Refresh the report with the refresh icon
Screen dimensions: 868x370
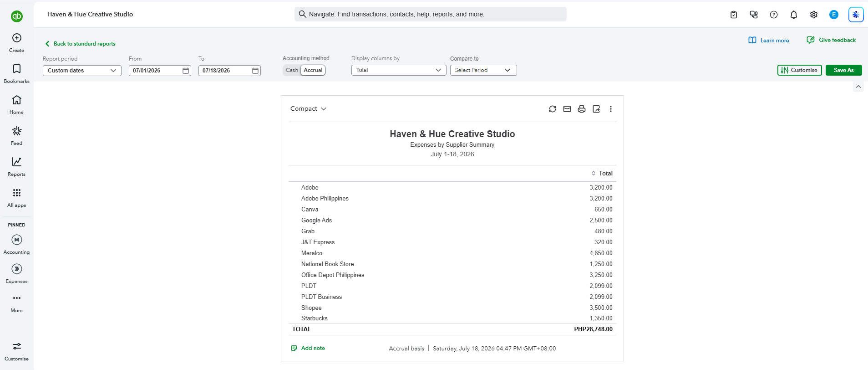(553, 109)
